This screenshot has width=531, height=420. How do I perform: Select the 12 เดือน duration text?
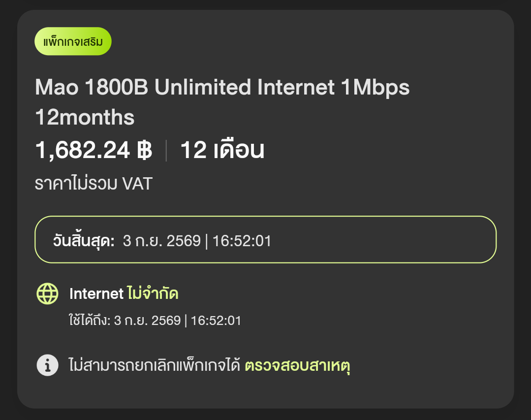click(x=222, y=150)
